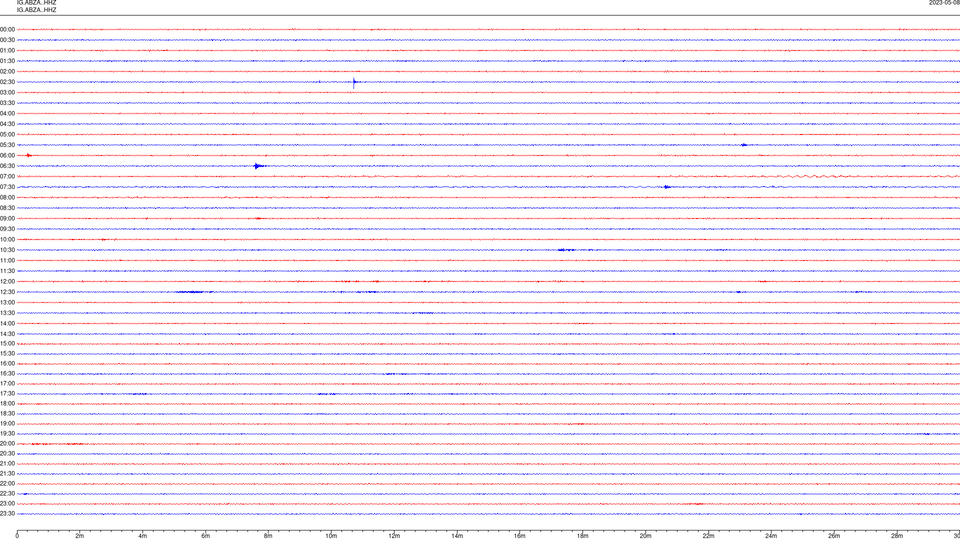Select the 02:30 row label
960x540 pixels.
pos(7,81)
